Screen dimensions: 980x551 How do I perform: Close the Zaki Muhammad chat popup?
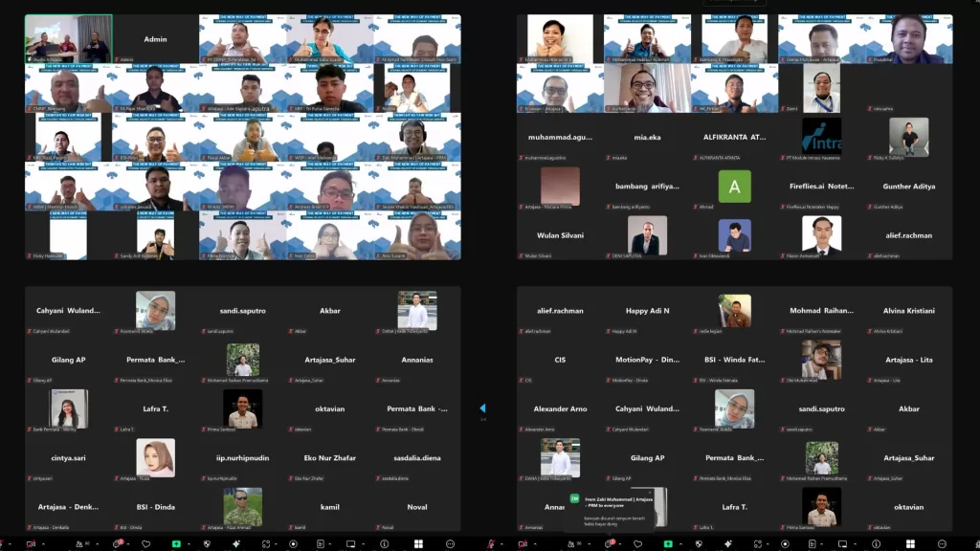[650, 493]
